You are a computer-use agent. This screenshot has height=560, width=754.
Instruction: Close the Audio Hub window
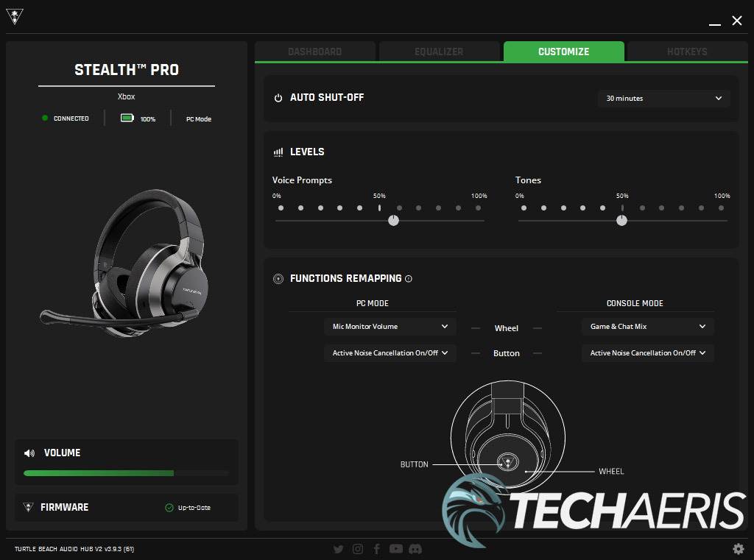(736, 21)
